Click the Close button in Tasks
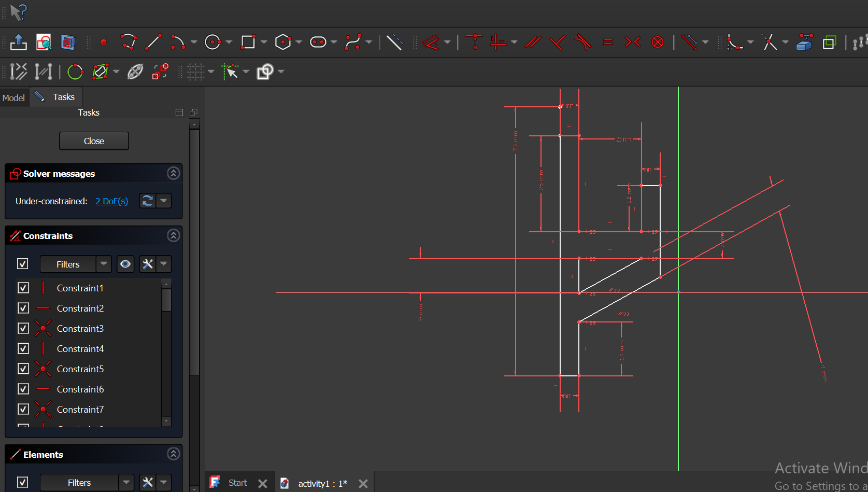The image size is (868, 492). click(x=94, y=141)
